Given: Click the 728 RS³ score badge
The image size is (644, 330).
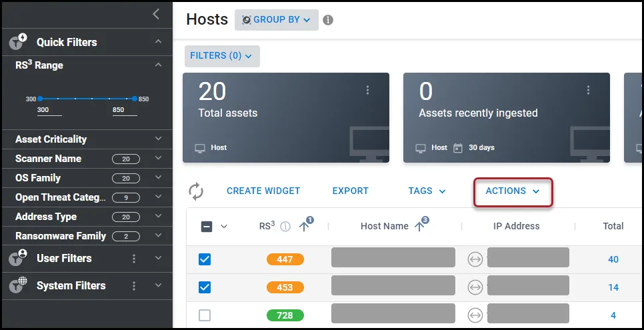Looking at the screenshot, I should tap(285, 315).
